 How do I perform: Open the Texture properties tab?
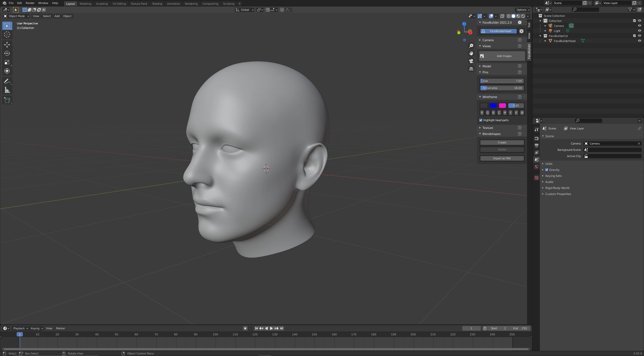537,178
